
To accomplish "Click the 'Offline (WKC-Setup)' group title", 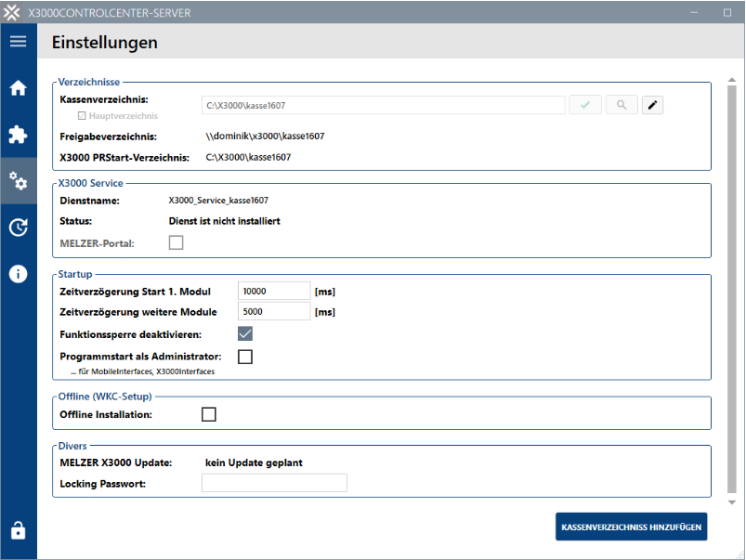I will tap(105, 397).
